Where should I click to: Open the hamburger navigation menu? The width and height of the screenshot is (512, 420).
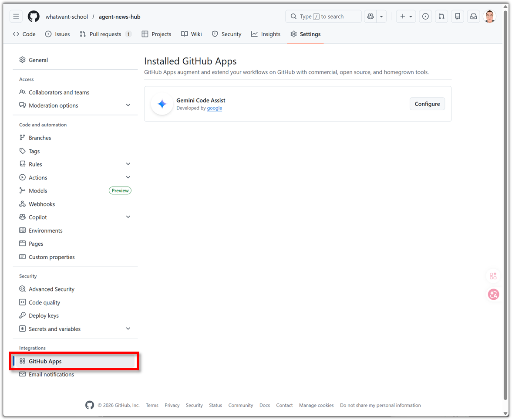(16, 17)
